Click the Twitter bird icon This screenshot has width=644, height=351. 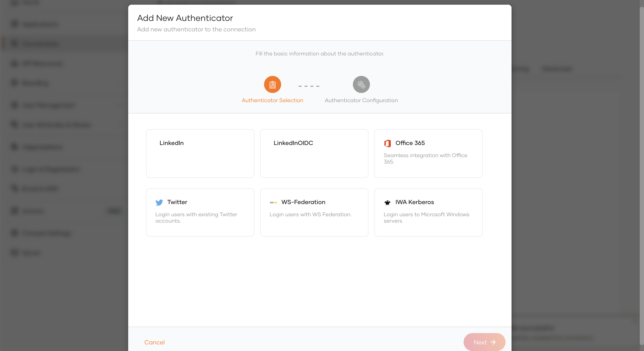click(x=159, y=202)
